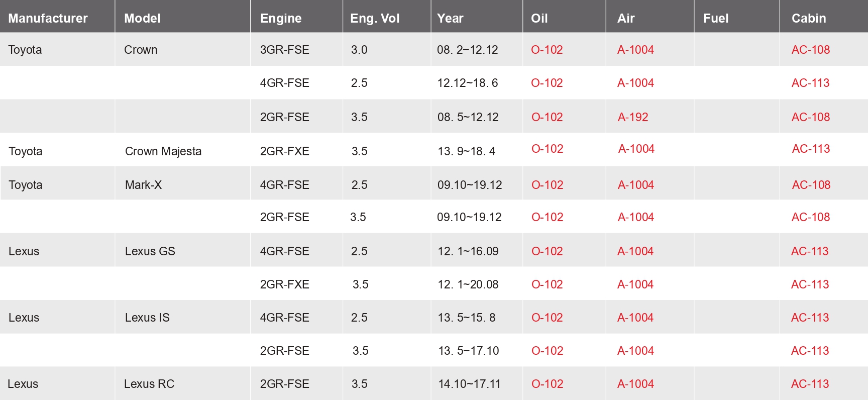Click the A-192 air filter code
This screenshot has width=868, height=400.
pos(633,117)
